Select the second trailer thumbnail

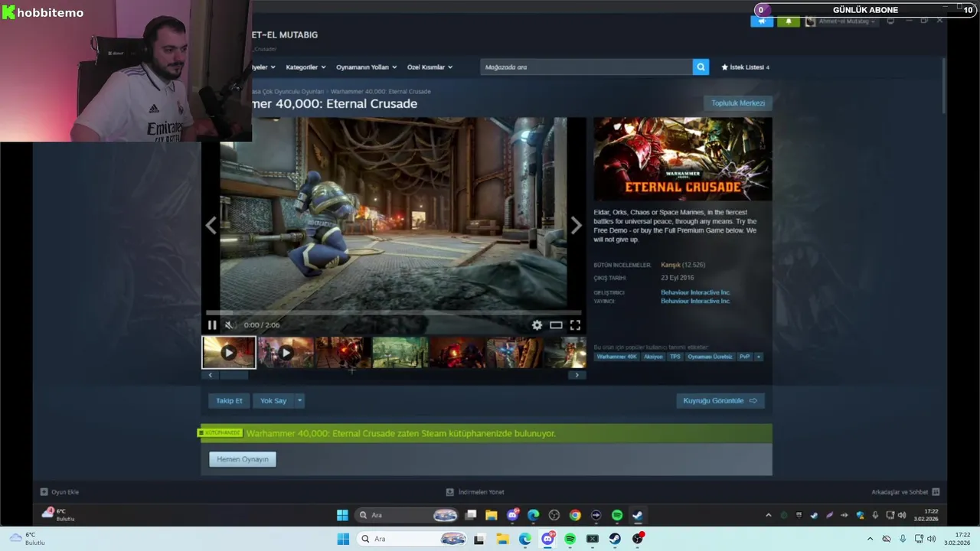[286, 353]
